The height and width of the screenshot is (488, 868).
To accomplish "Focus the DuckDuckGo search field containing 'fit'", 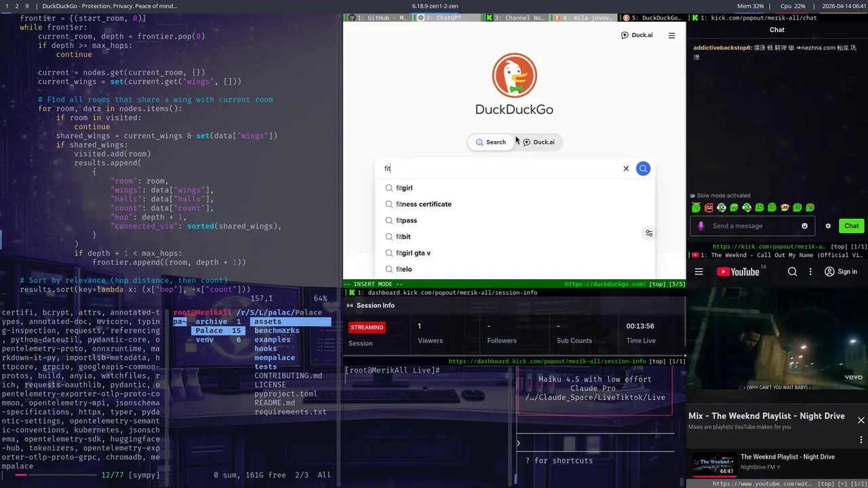I will pyautogui.click(x=502, y=169).
